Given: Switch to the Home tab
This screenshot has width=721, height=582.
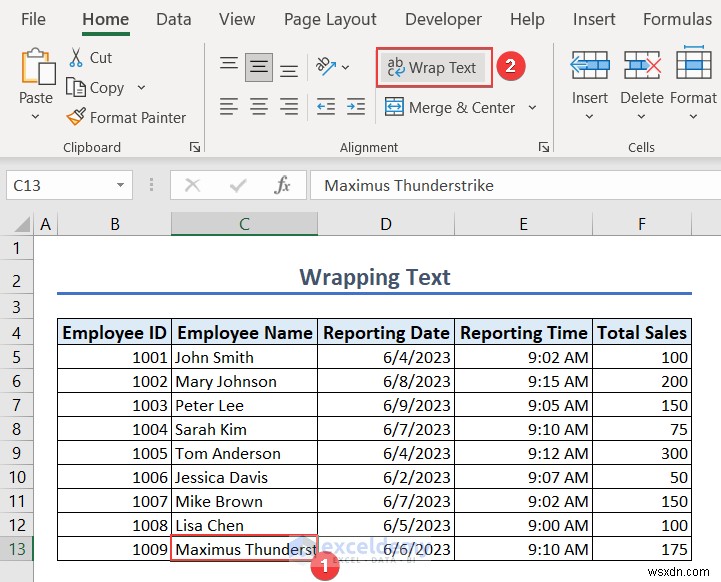Looking at the screenshot, I should tap(106, 19).
